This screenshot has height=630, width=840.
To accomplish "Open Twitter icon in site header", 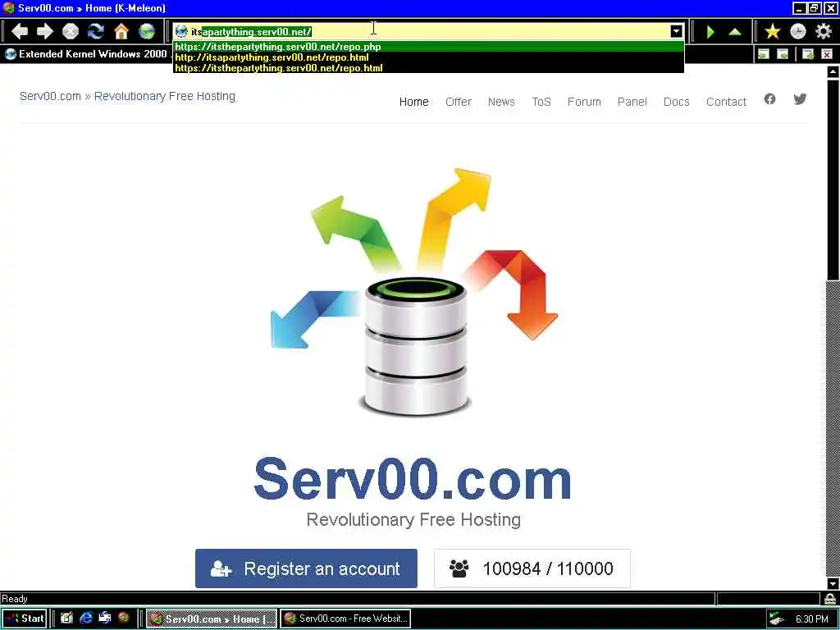I will (800, 99).
